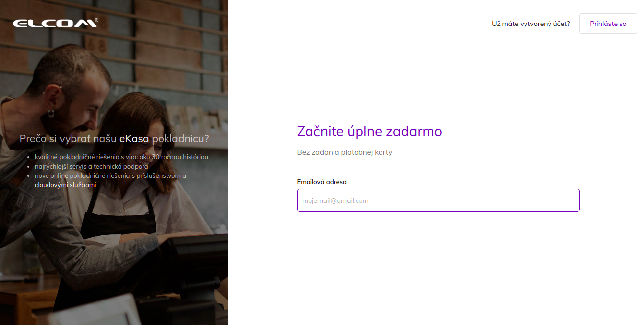Click the 'Prečo si vybrať našu eKasa pokladnicu?' heading
Screen dimensions: 644x325
tap(114, 139)
